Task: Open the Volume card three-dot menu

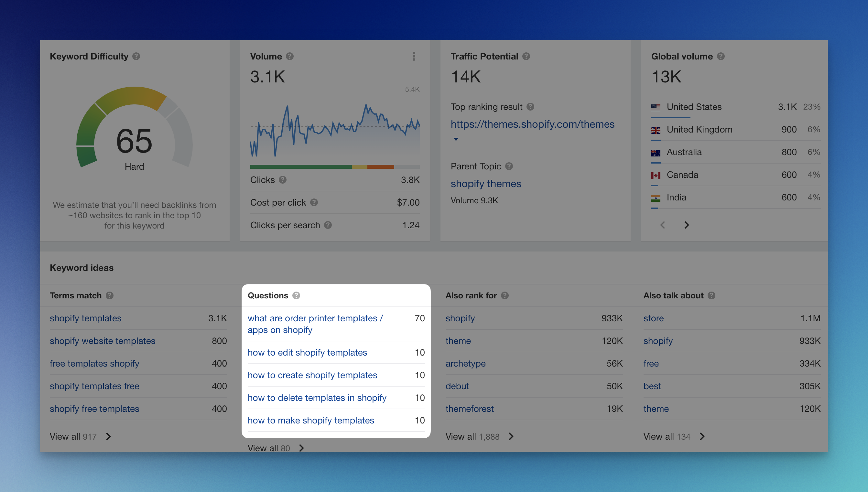Action: (414, 57)
